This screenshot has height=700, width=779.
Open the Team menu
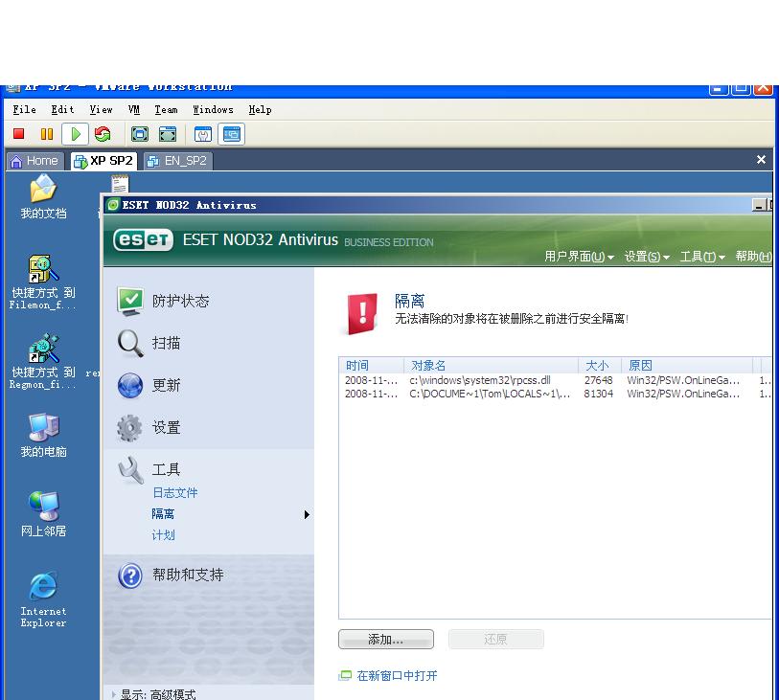click(166, 110)
